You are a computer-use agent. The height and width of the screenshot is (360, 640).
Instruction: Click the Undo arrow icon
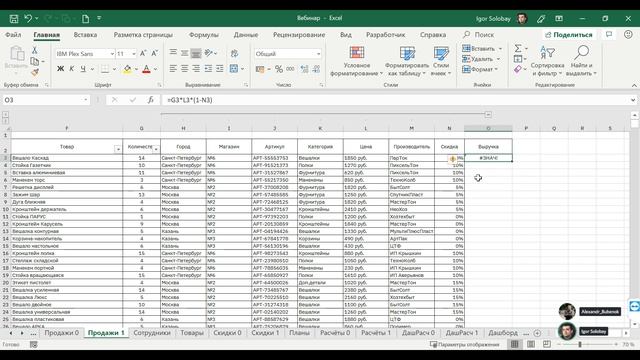click(28, 18)
